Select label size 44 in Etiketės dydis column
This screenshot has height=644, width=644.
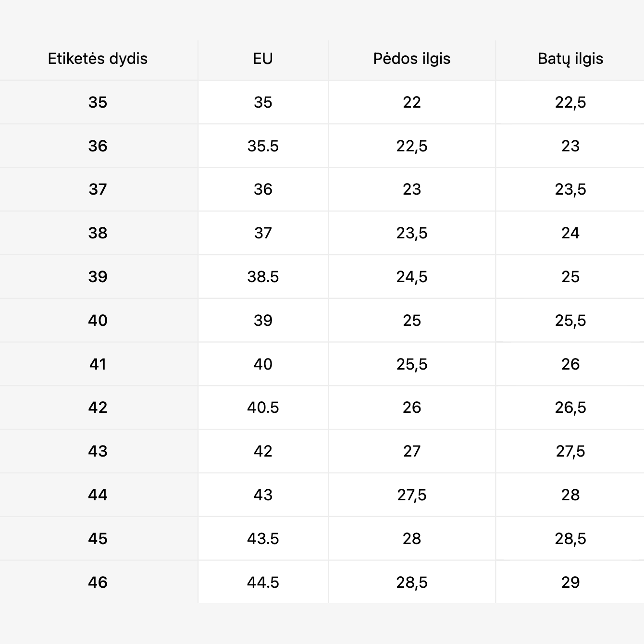[98, 495]
